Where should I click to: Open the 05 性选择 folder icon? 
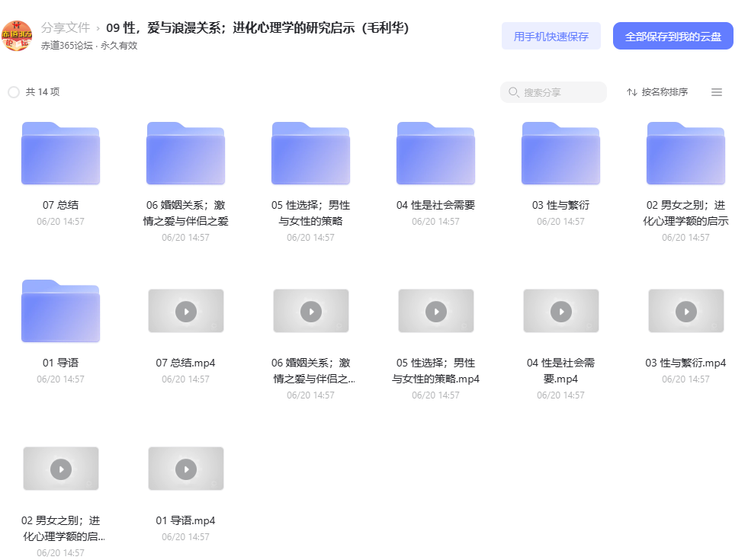(x=310, y=153)
